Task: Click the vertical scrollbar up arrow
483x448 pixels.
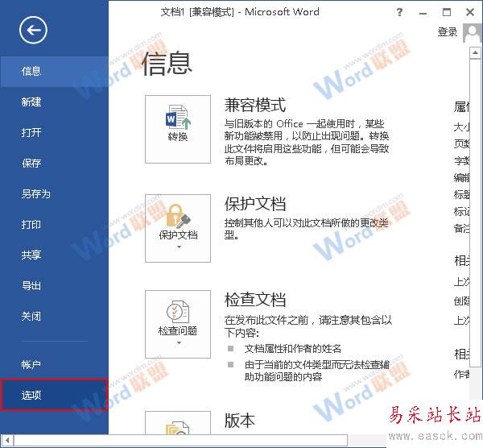Action: click(475, 53)
